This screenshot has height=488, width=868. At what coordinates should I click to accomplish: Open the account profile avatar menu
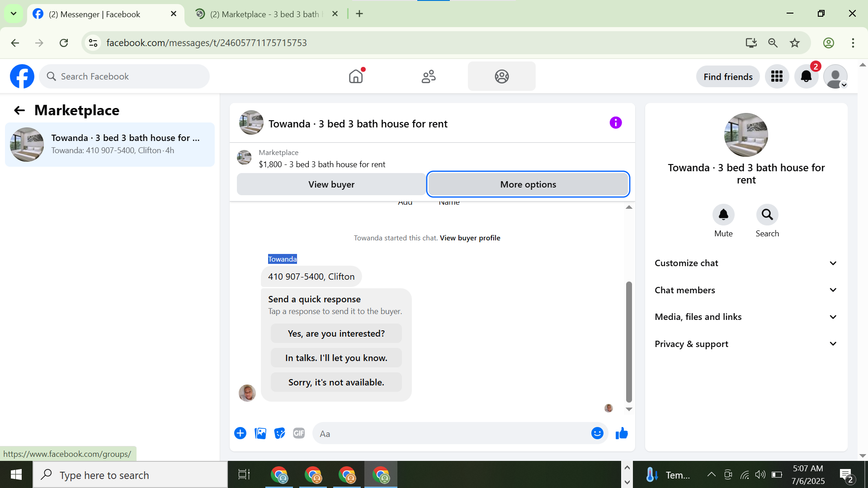coord(835,76)
